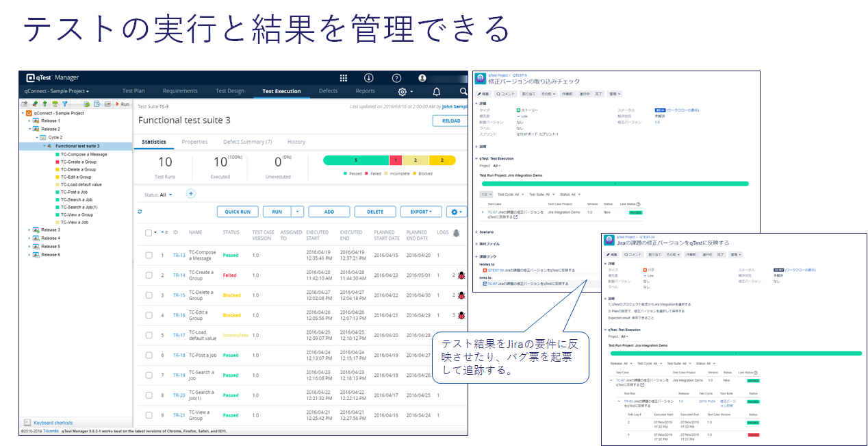Click the user avatar icon in qTest header

click(x=422, y=78)
